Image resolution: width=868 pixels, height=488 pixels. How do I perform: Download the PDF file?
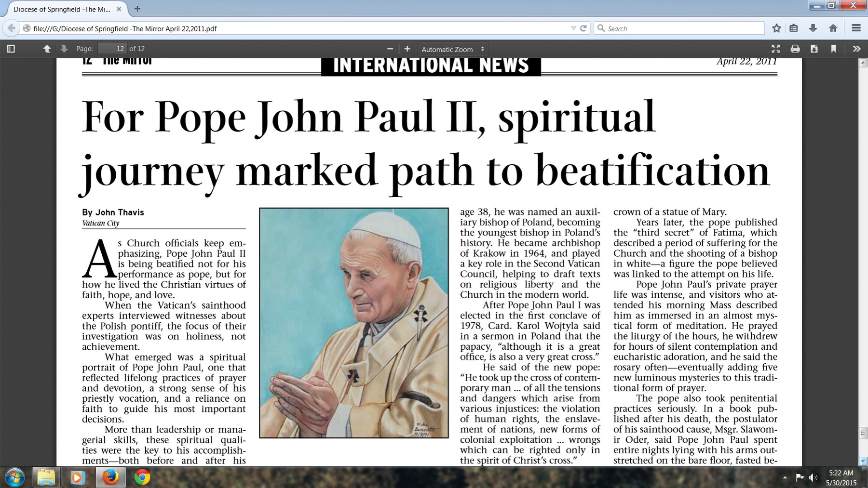814,49
